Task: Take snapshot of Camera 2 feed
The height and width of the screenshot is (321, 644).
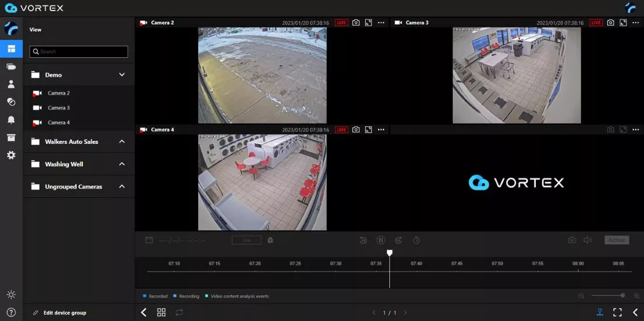Action: 356,23
